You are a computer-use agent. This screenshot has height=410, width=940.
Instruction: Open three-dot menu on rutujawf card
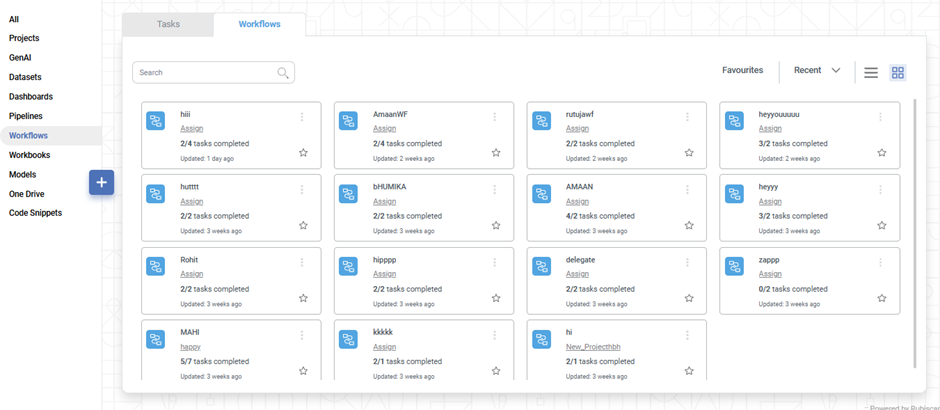pyautogui.click(x=687, y=117)
